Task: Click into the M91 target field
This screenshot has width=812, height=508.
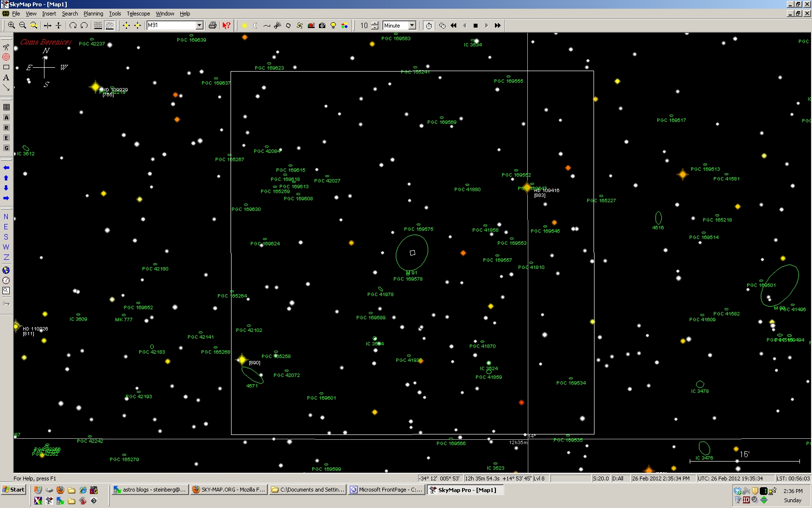Action: (x=171, y=25)
